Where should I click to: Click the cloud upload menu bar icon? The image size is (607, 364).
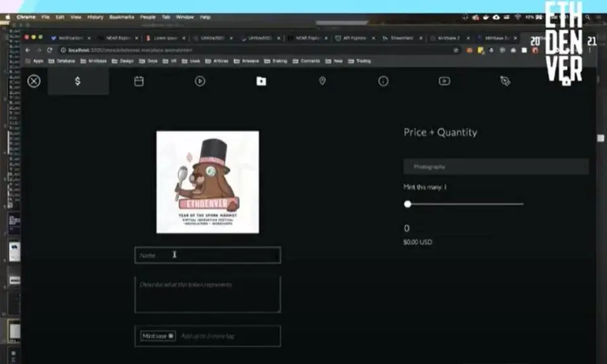point(496,18)
